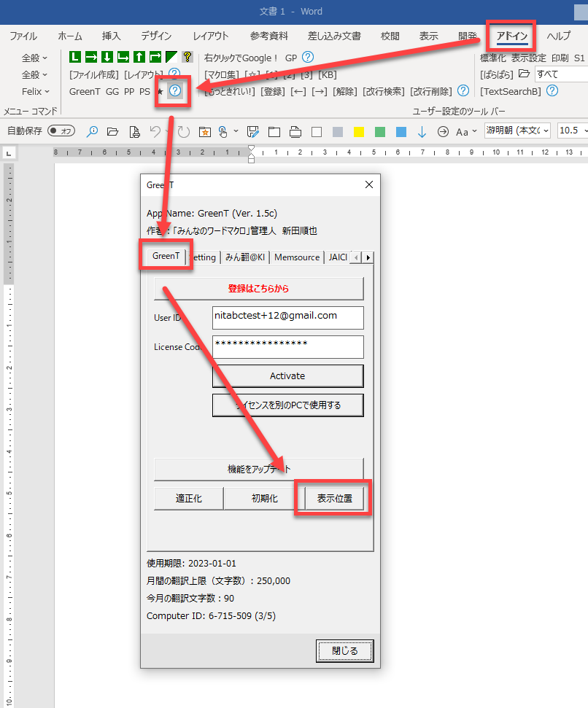The height and width of the screenshot is (708, 588).
Task: Open the Aa change case dropdown
Action: pos(466,132)
